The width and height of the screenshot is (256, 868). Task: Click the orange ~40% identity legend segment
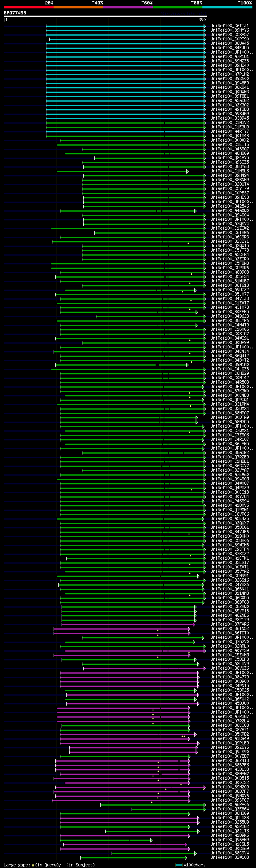click(78, 7)
